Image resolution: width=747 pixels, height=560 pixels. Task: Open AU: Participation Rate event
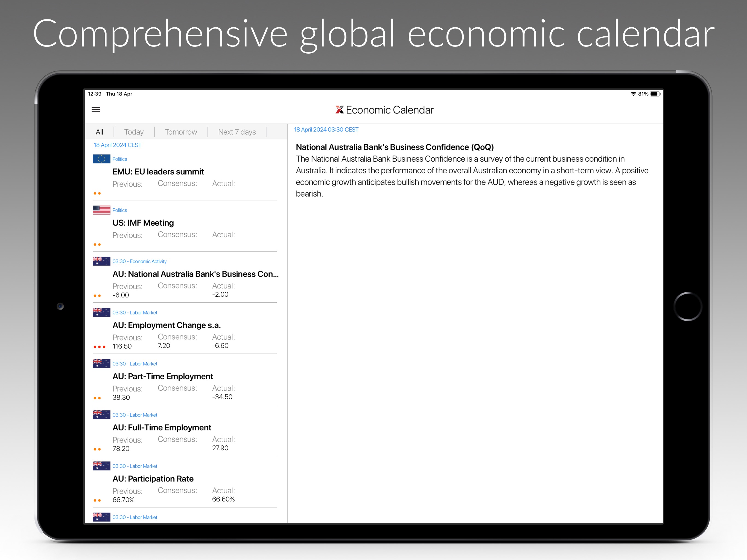(153, 479)
